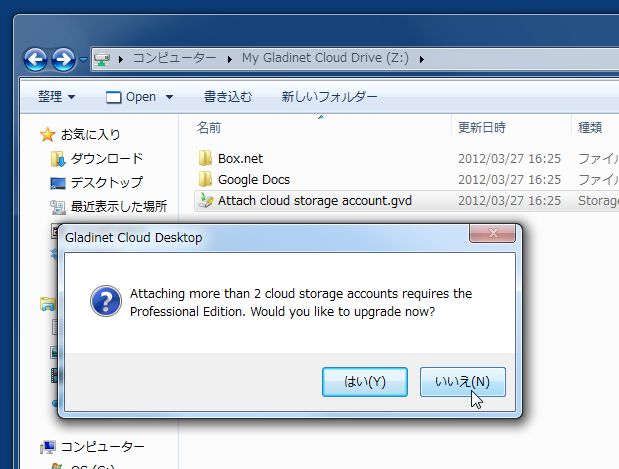Click いいえ(N) to decline the upgrade
Viewport: 619px width, 469px height.
(x=463, y=382)
